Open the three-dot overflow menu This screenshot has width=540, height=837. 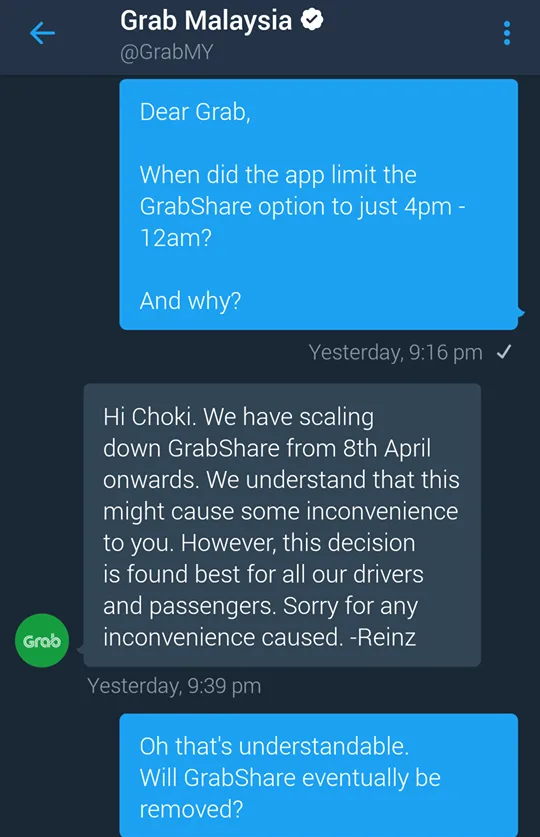tap(506, 33)
